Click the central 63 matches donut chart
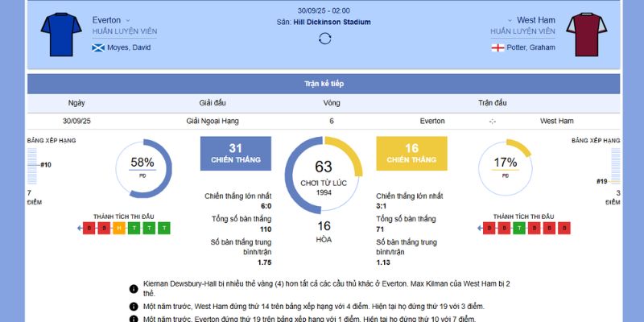644x322 pixels. (x=324, y=175)
